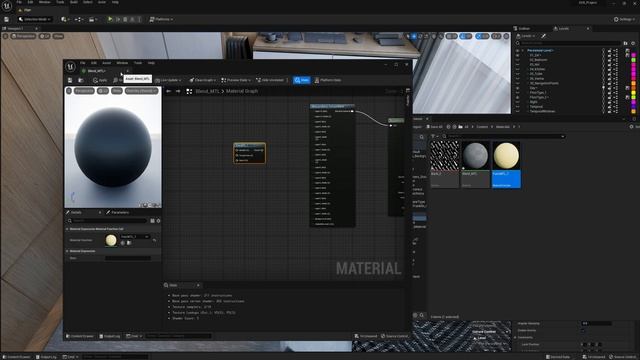This screenshot has width=640, height=360.
Task: Toggle visibility of the Persistent Level row
Action: [518, 51]
